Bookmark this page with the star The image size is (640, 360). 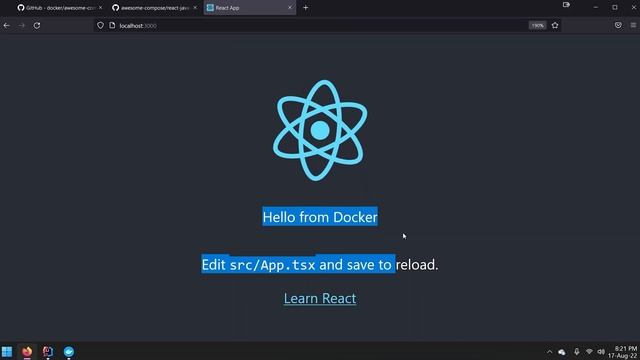[x=555, y=25]
